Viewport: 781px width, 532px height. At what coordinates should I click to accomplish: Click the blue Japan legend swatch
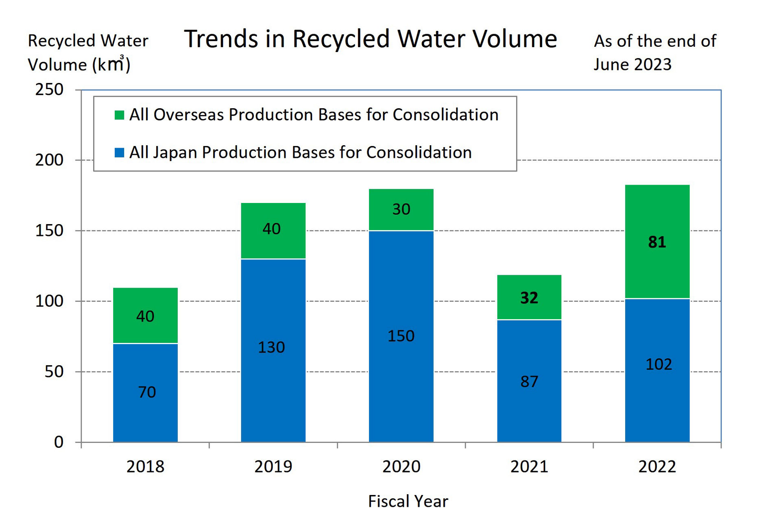pos(119,153)
